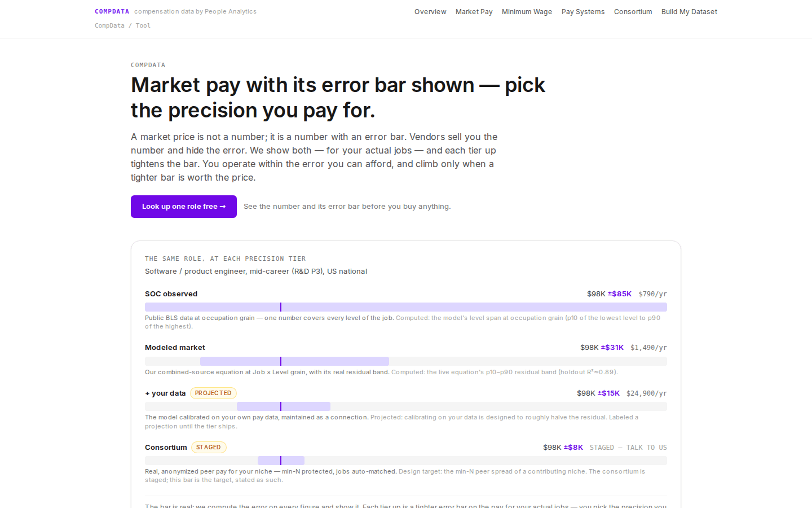
Task: Click the PROJECTED badge next to your data
Action: coord(213,393)
